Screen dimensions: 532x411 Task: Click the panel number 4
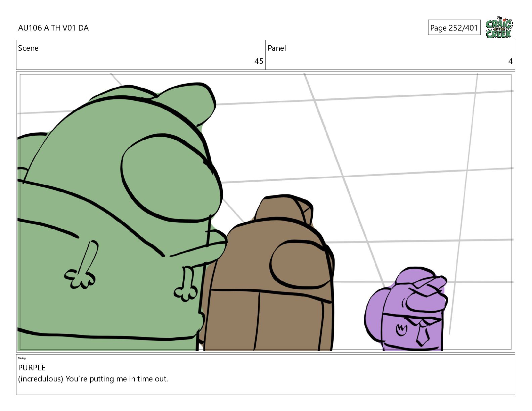pos(510,61)
